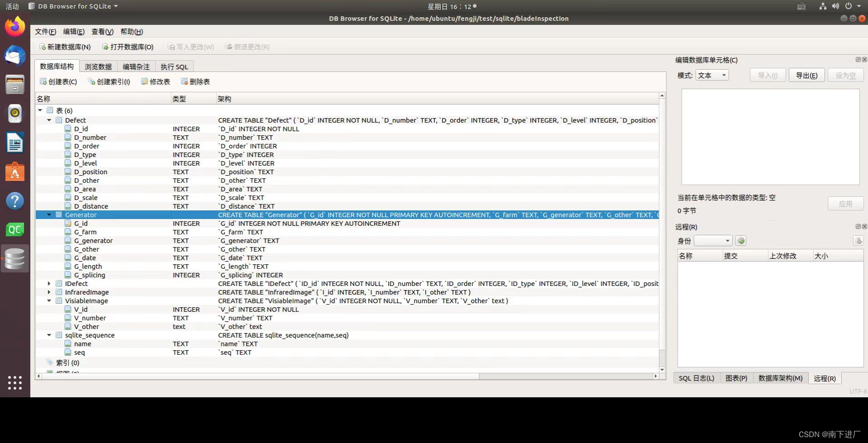Open Qt Creator from the dock
The width and height of the screenshot is (868, 443).
[x=15, y=230]
